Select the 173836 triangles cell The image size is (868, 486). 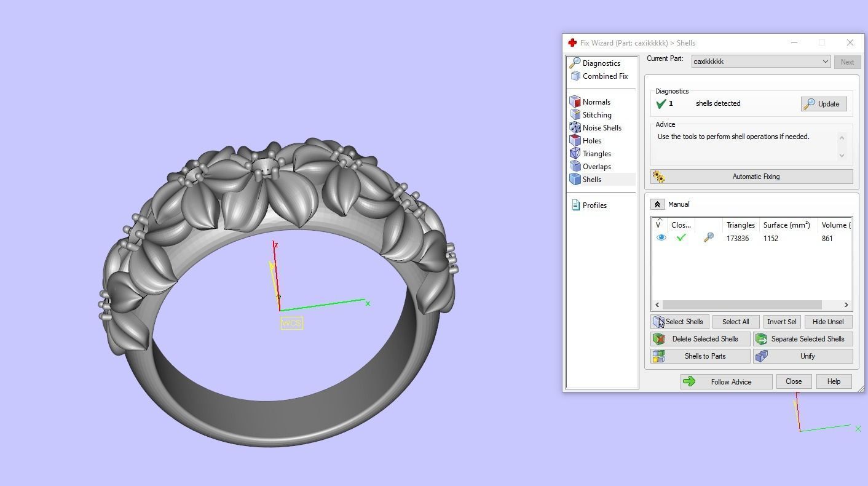coord(737,239)
